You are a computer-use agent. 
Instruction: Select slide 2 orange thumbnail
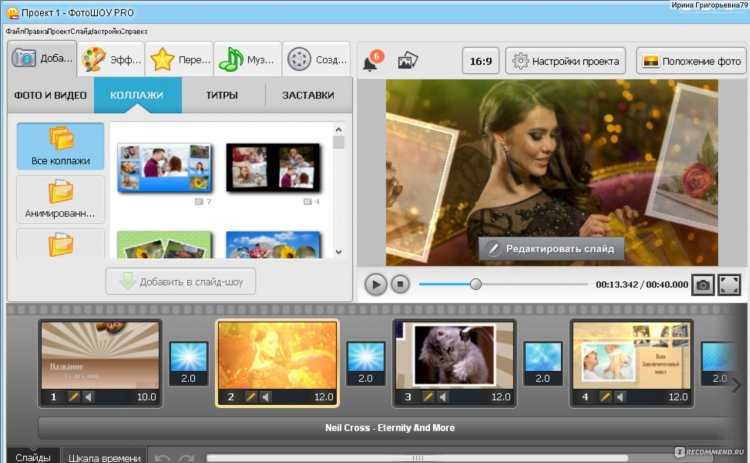click(x=277, y=355)
